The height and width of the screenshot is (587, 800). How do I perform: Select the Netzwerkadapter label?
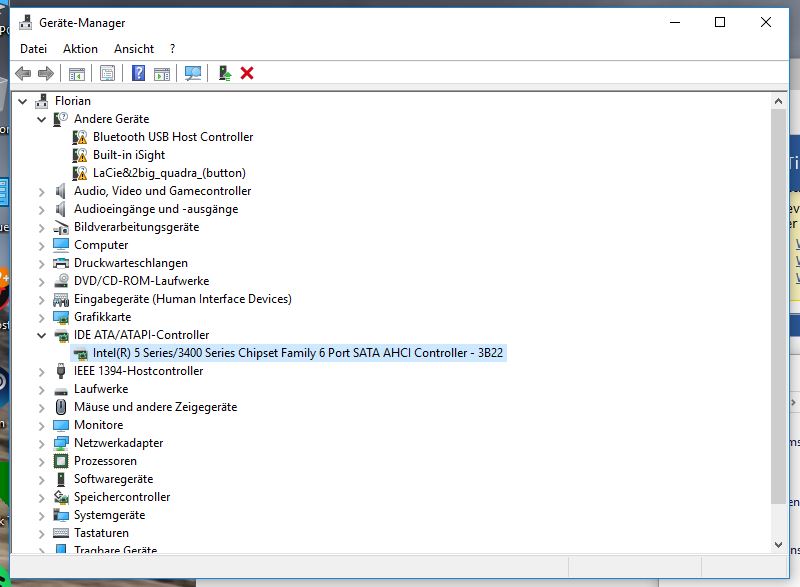tap(118, 443)
